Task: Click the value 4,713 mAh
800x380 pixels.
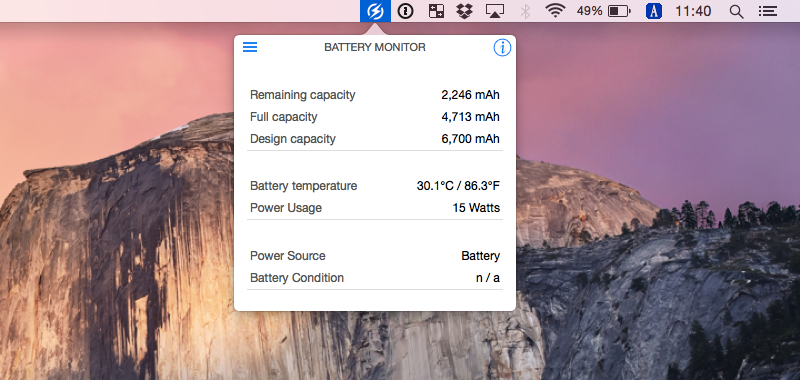Action: click(x=470, y=117)
